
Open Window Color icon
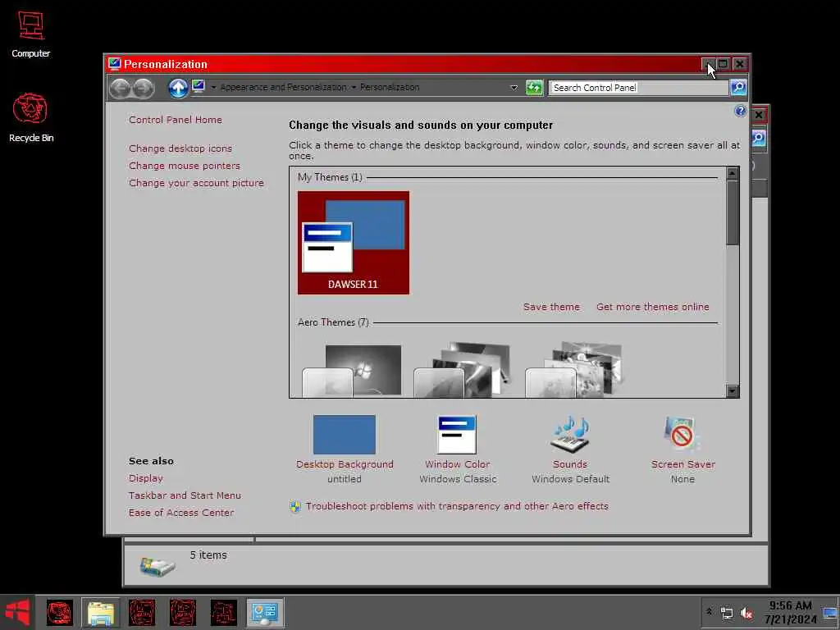click(x=457, y=435)
